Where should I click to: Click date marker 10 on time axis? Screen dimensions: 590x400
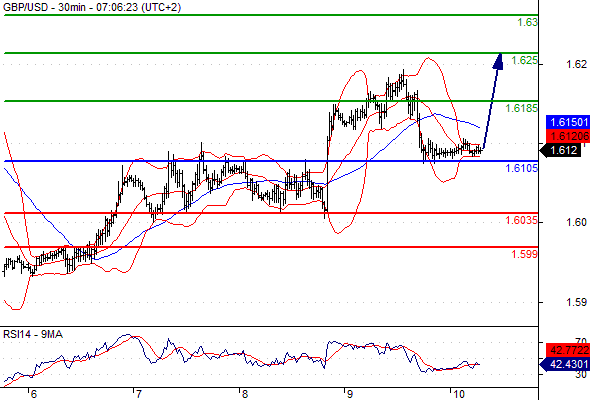(458, 394)
